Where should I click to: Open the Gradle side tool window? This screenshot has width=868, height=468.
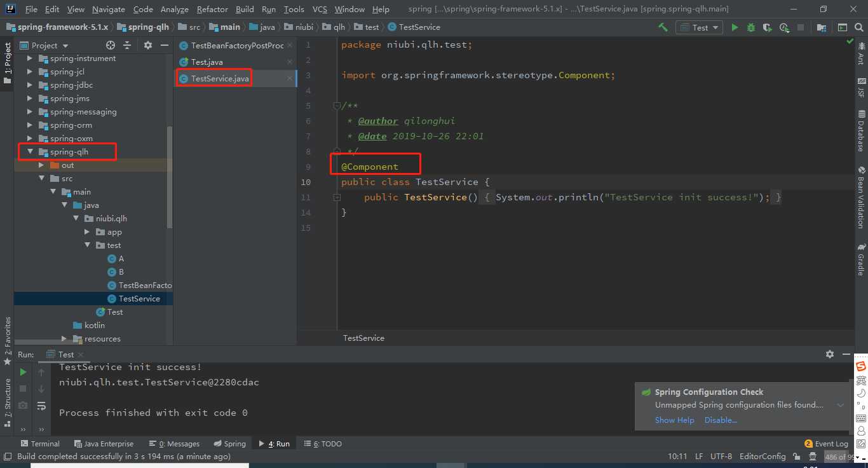coord(862,259)
